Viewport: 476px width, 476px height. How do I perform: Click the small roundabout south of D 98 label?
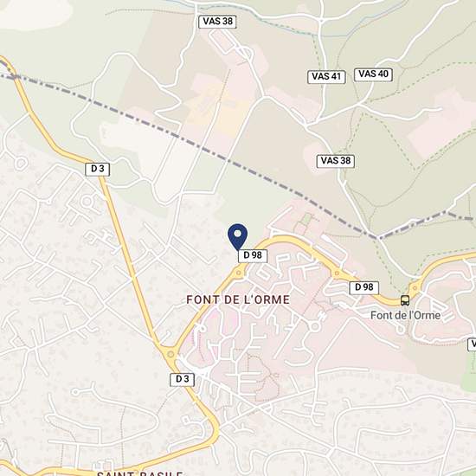[x=315, y=326]
